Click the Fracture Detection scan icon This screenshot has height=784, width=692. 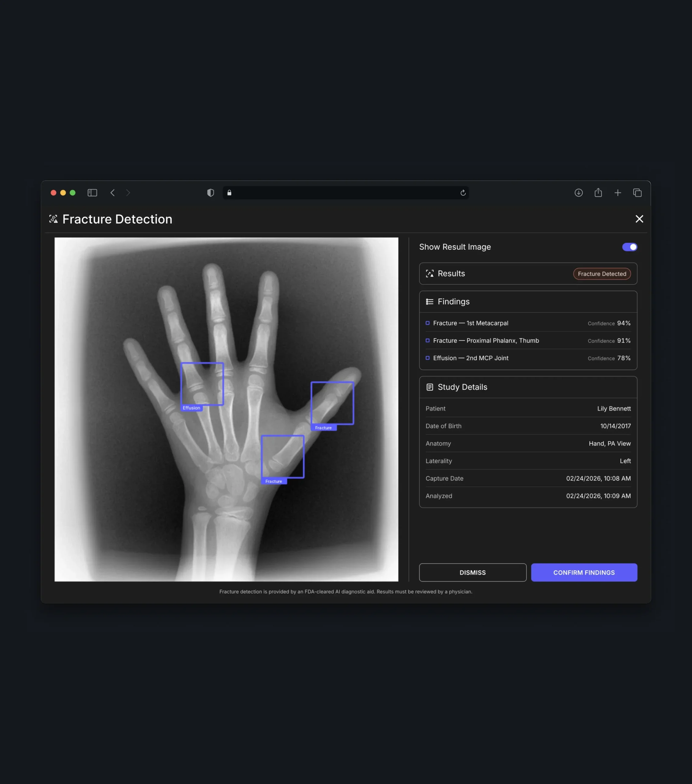pos(53,219)
